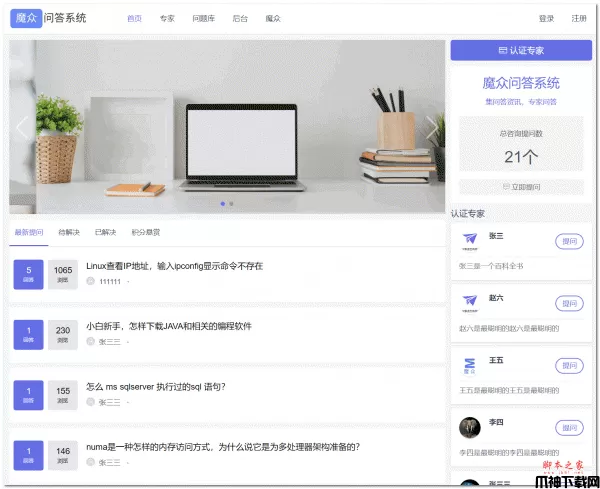
Task: Switch to 待解决 tab
Action: tap(69, 232)
